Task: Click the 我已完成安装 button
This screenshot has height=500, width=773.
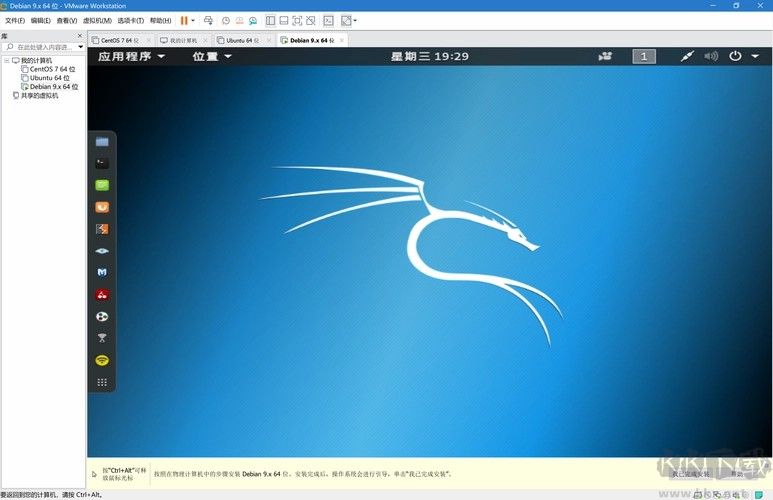Action: click(x=691, y=474)
